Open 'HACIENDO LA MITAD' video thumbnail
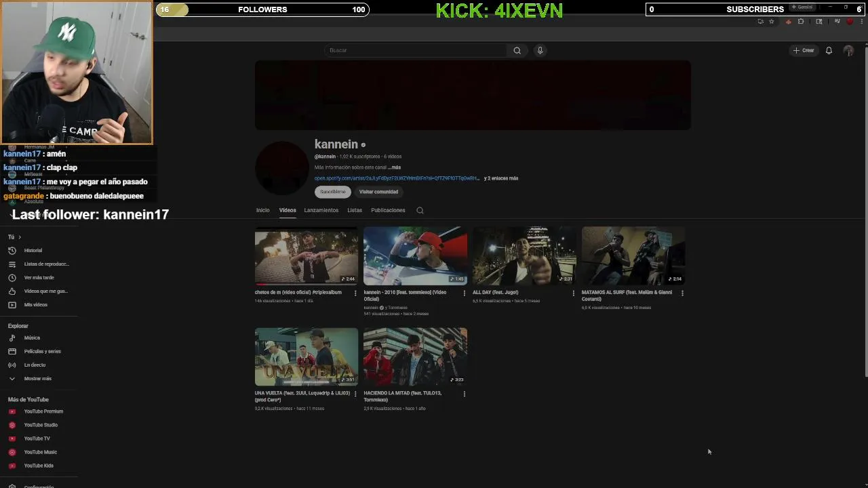 coord(415,357)
